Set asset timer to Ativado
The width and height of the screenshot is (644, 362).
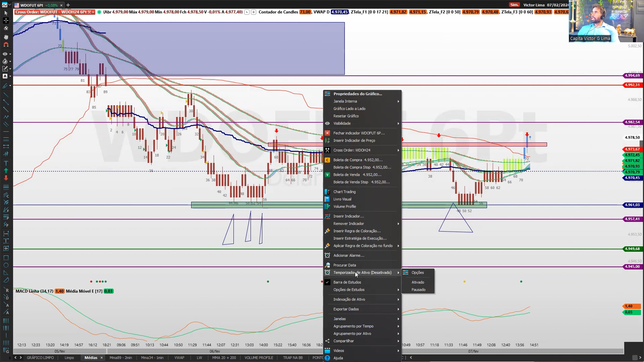coord(418,282)
